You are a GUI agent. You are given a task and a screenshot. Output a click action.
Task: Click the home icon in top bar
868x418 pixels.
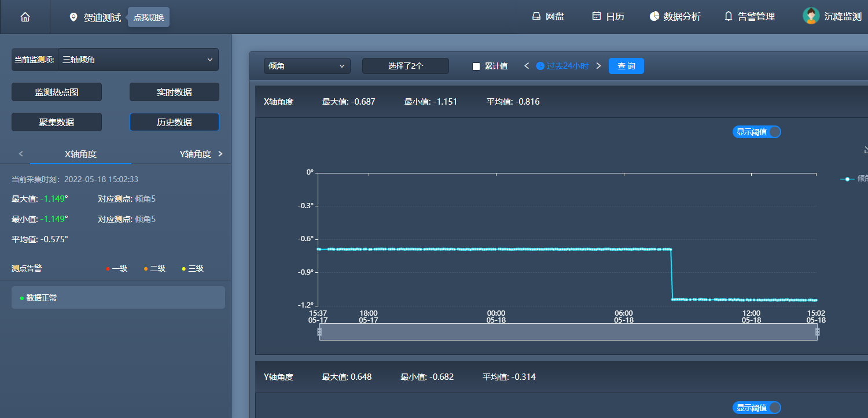(25, 17)
